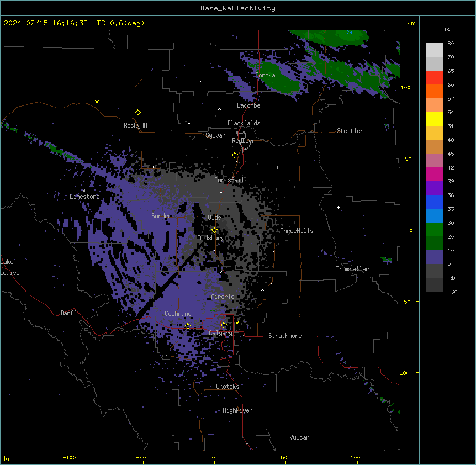Click the Cochrane city label

pyautogui.click(x=178, y=314)
